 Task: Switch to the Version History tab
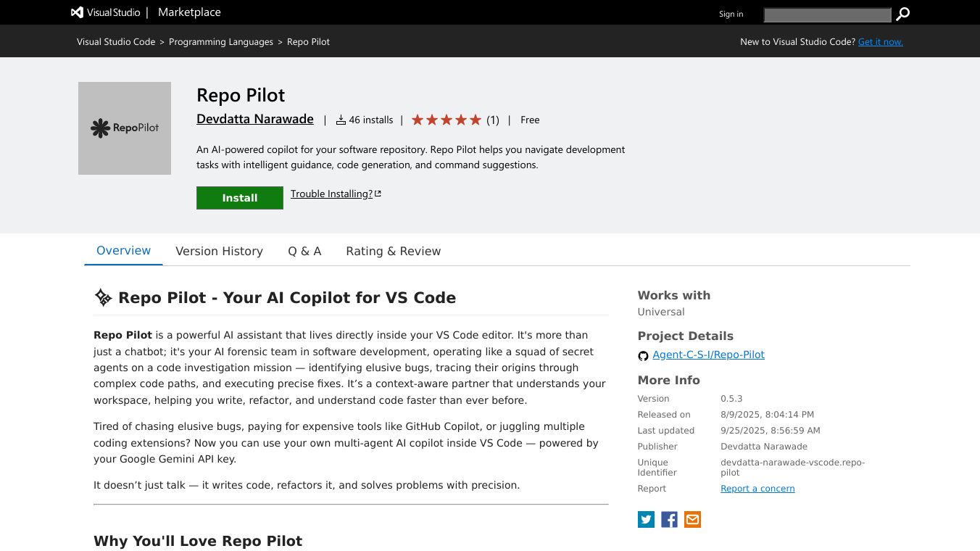(219, 251)
